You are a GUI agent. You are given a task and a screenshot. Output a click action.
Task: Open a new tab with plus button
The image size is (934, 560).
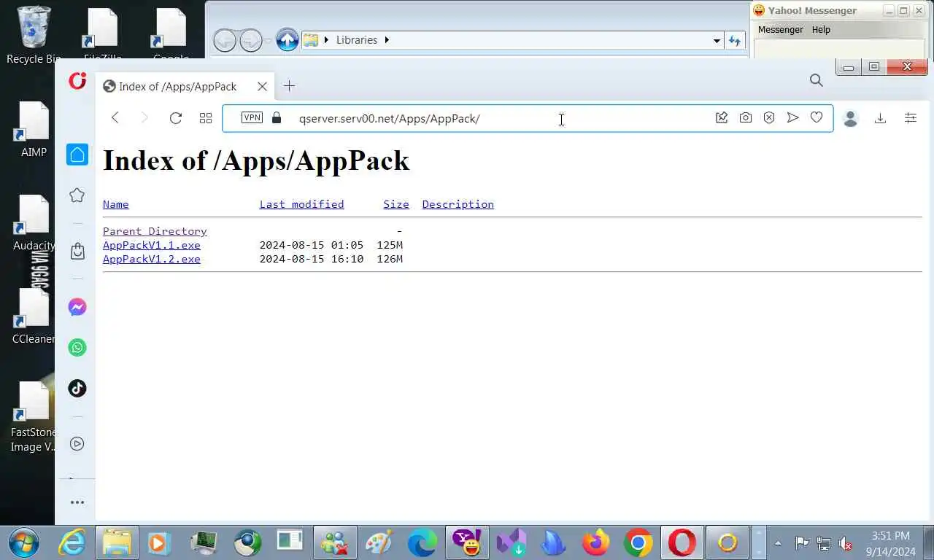click(289, 86)
